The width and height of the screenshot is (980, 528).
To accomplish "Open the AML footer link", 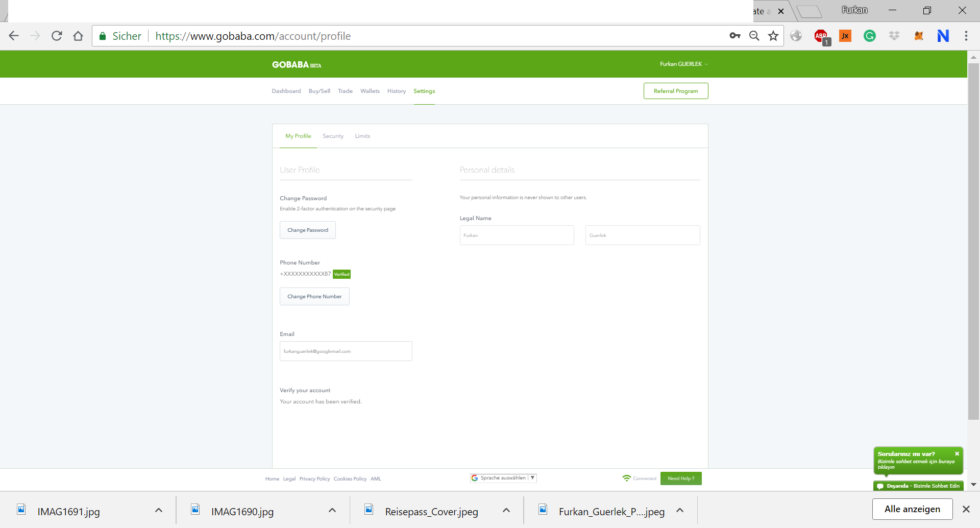I will 376,479.
